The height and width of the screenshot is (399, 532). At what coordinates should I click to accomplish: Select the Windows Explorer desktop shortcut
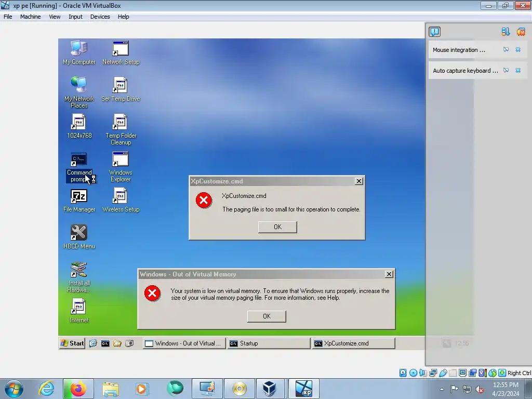click(x=121, y=167)
